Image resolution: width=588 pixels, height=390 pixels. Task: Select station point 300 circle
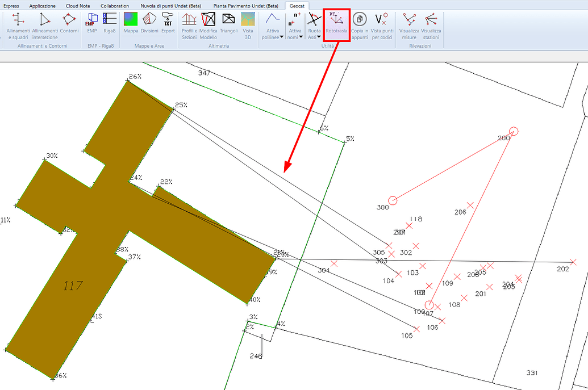pyautogui.click(x=393, y=200)
